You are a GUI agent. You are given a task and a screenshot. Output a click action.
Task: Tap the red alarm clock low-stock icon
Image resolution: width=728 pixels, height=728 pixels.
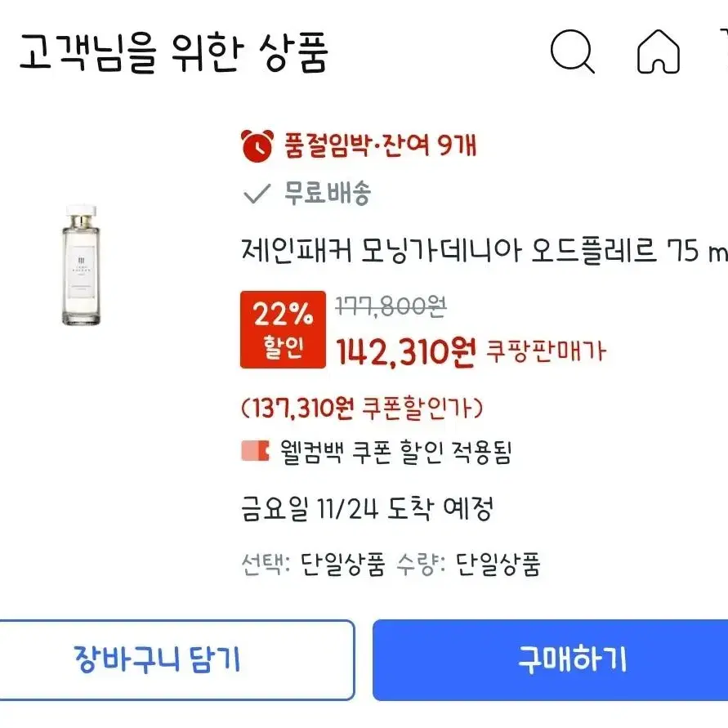(257, 145)
